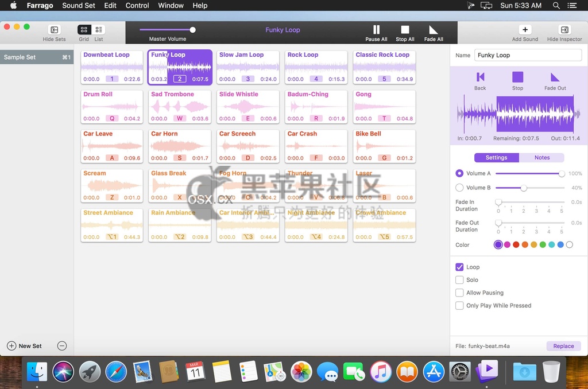
Task: Remove set with the minus icon
Action: (62, 345)
